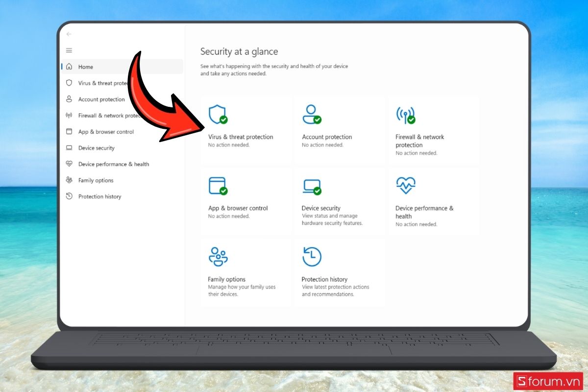The image size is (588, 392).
Task: Click the large shield icon on Virus tile
Action: (x=218, y=114)
